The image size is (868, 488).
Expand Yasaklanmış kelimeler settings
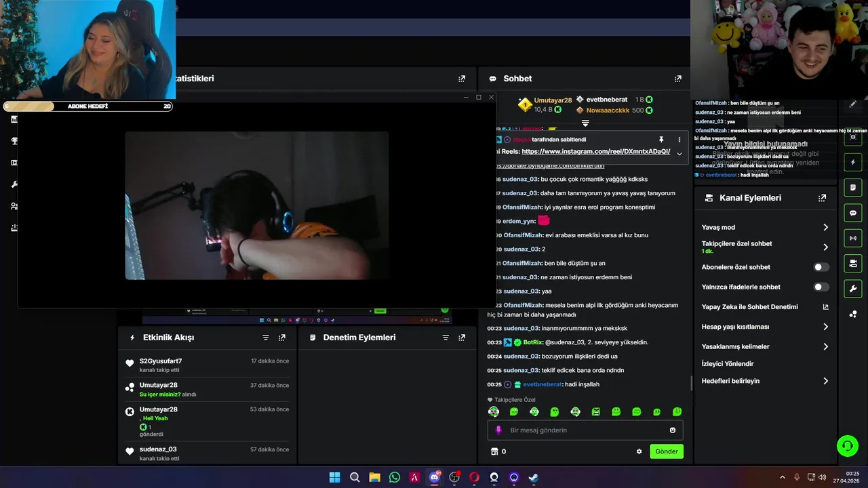pos(825,347)
